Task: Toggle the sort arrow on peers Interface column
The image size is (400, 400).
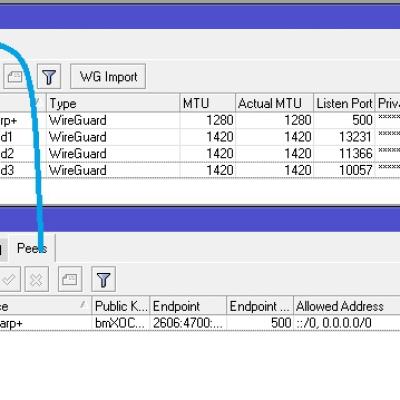Action: tap(82, 304)
